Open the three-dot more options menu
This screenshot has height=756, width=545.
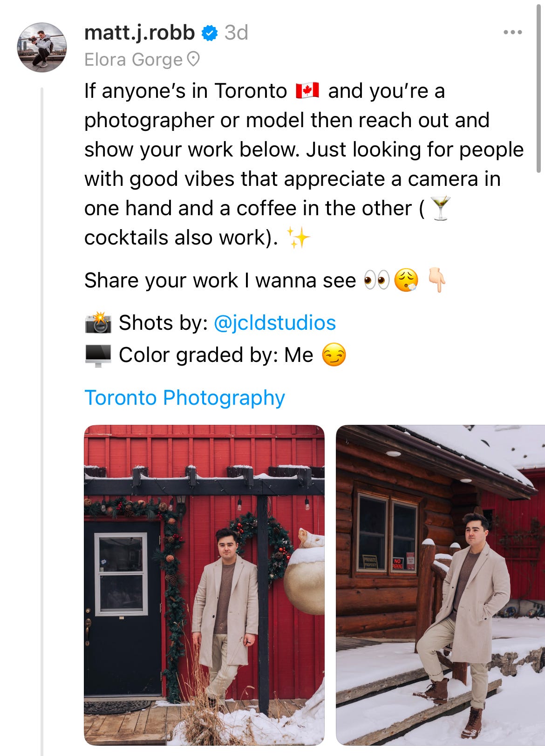point(512,33)
